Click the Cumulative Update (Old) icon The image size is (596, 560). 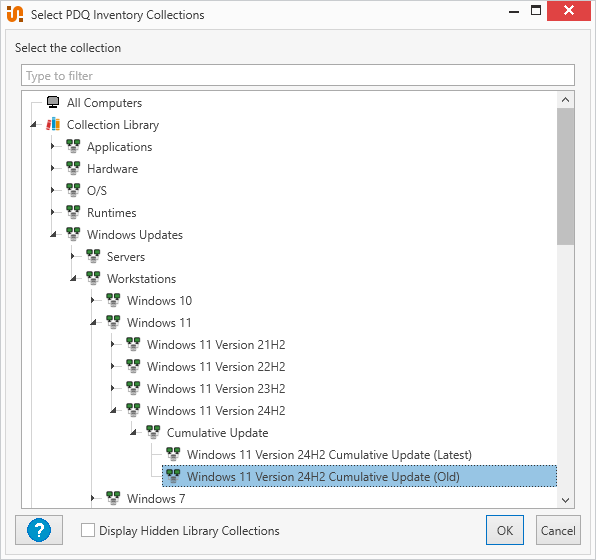173,476
